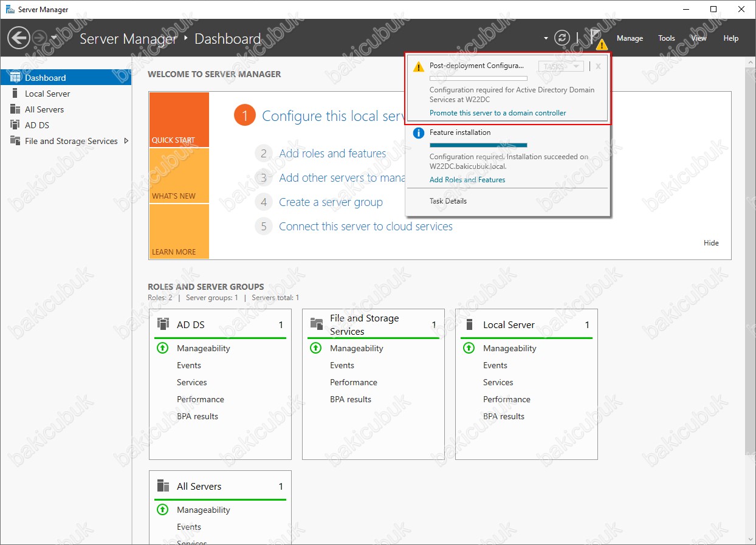Click the Local Server icon in sidebar
This screenshot has height=545, width=756.
(15, 94)
